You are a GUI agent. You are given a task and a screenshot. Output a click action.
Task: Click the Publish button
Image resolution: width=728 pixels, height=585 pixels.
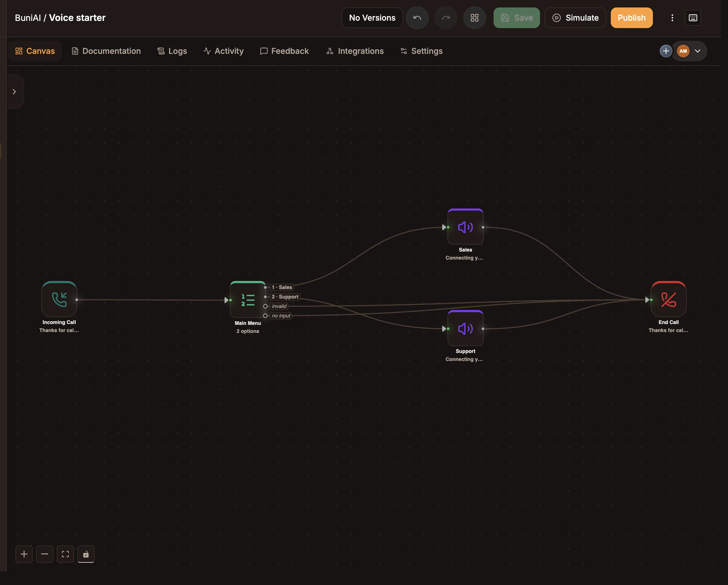pyautogui.click(x=631, y=17)
